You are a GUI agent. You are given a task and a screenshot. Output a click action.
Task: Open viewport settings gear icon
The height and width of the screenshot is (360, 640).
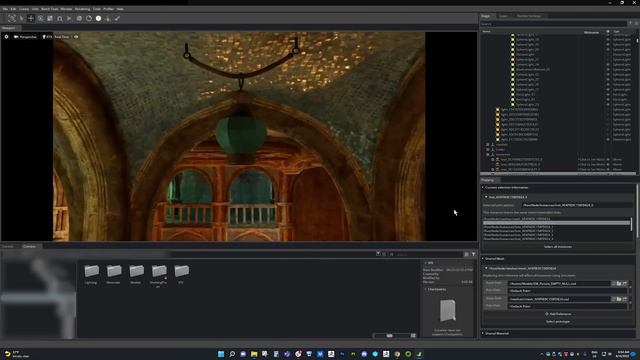click(x=6, y=37)
